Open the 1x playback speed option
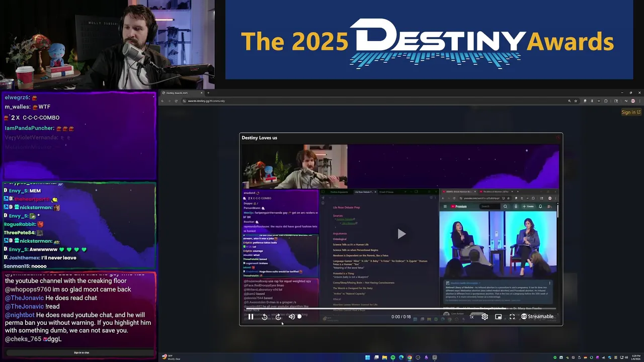 (471, 317)
